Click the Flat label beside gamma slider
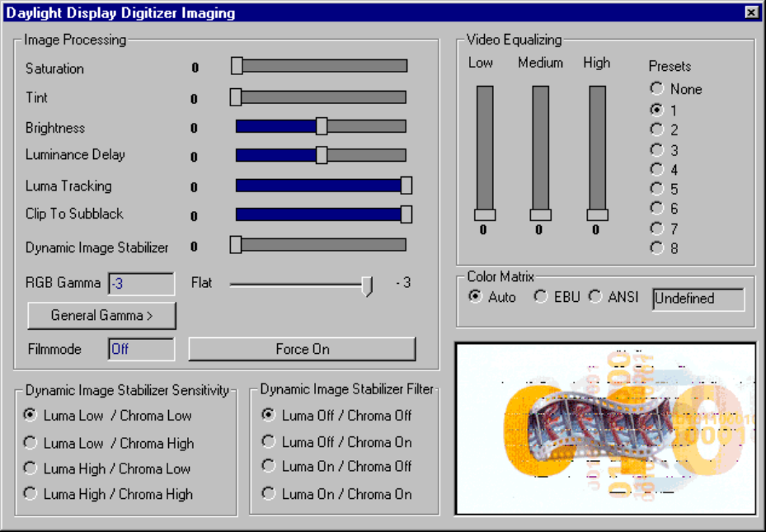 tap(202, 283)
